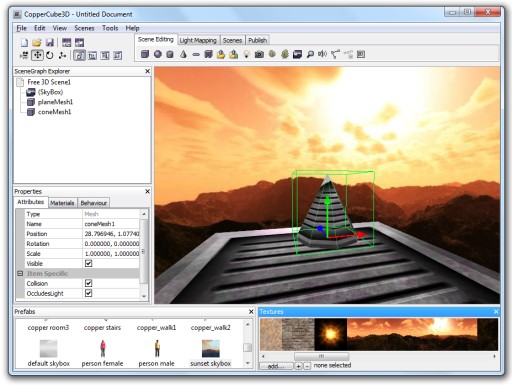Click the add... button in Textures

tap(276, 366)
